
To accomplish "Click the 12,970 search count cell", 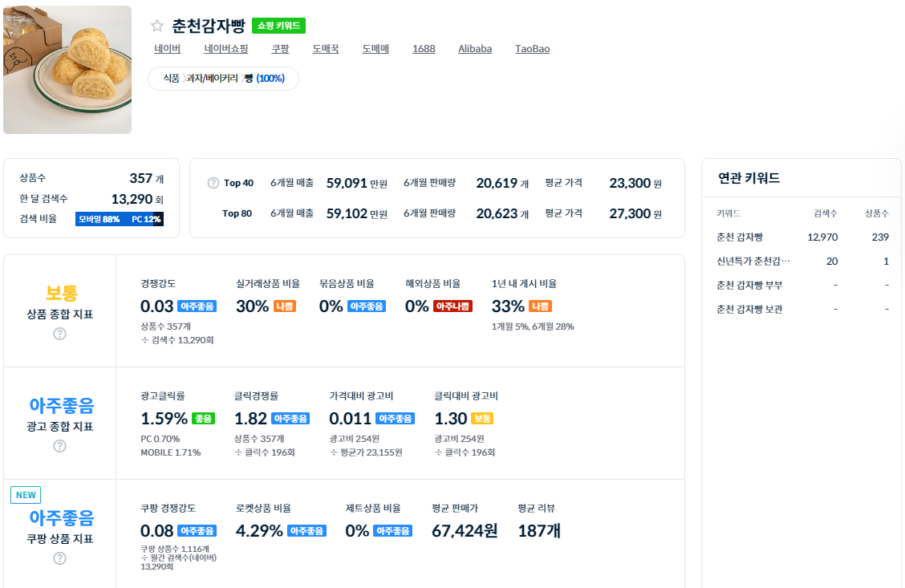I will 822,237.
